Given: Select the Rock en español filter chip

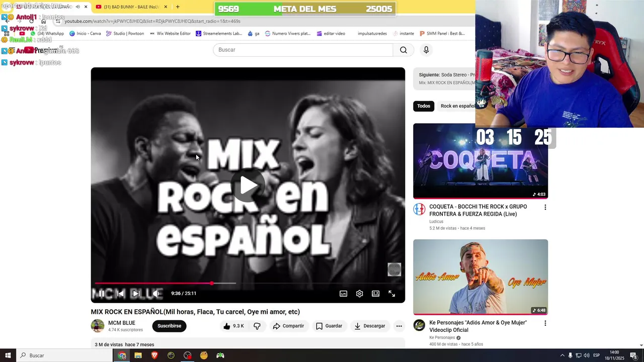Looking at the screenshot, I should click(457, 106).
